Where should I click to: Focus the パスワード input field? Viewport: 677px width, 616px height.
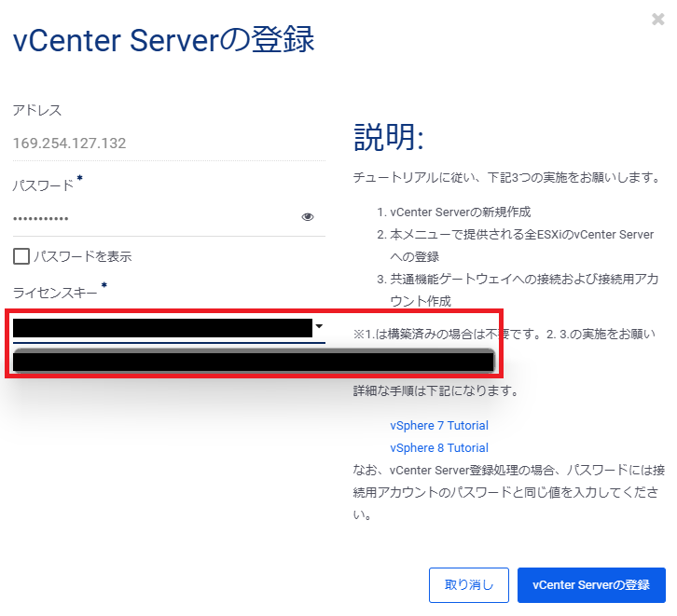point(154,218)
